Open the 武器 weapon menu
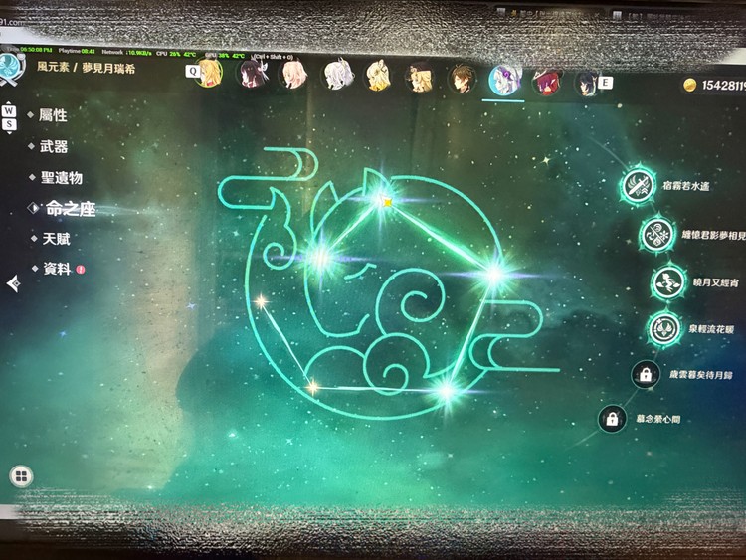 click(54, 146)
